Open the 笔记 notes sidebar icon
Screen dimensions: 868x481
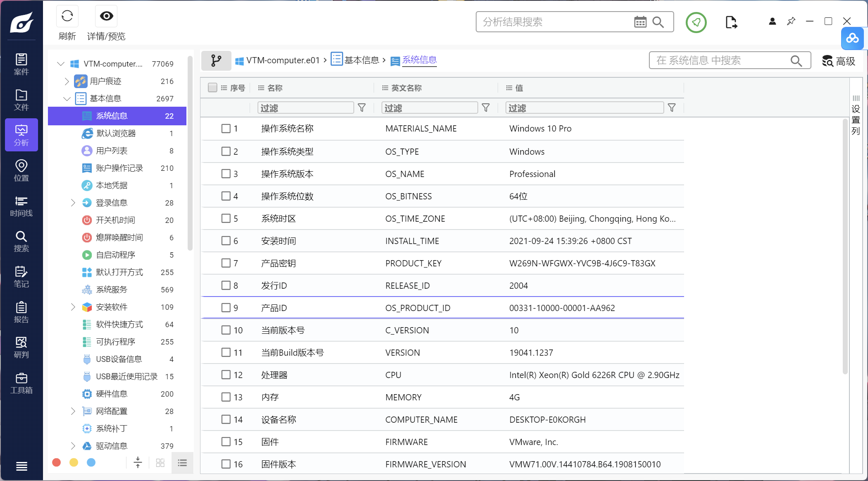click(21, 277)
